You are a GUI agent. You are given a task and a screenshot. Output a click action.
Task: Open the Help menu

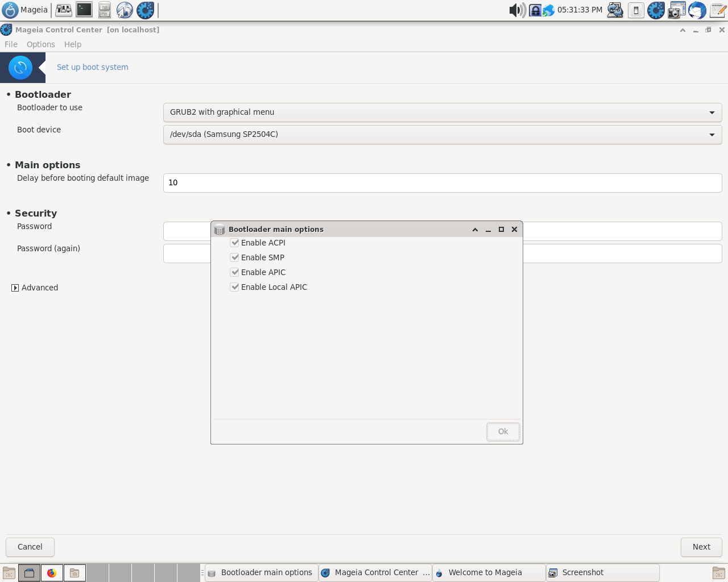pyautogui.click(x=73, y=44)
